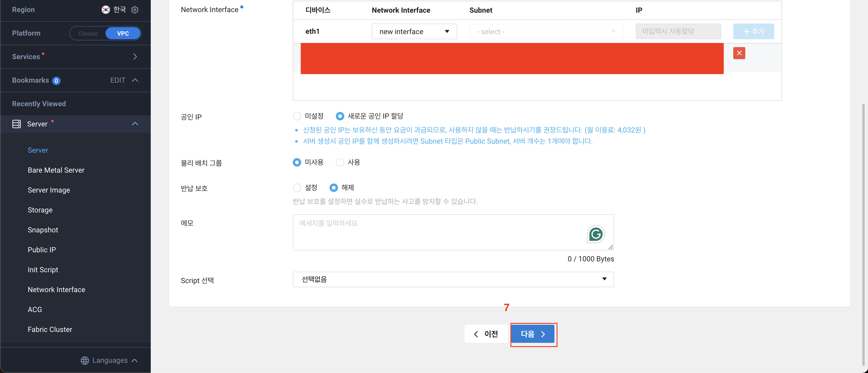This screenshot has width=868, height=373.
Task: Expand the Services chevron arrow
Action: point(135,57)
